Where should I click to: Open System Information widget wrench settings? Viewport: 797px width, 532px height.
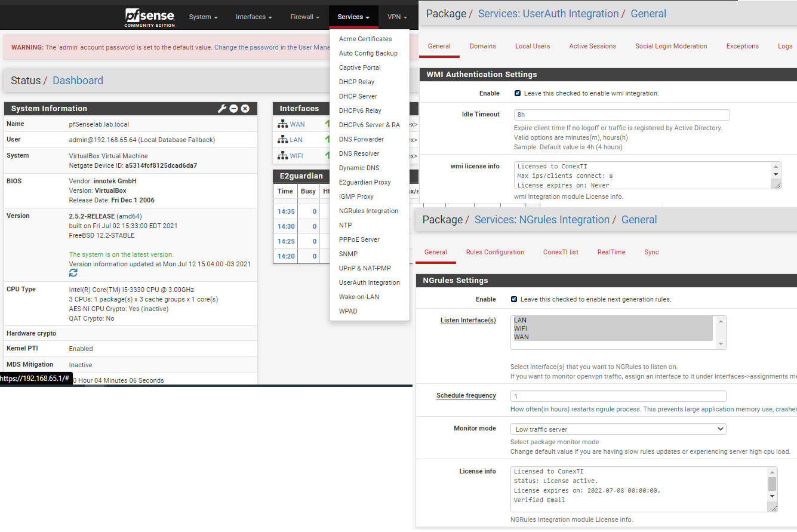(222, 109)
